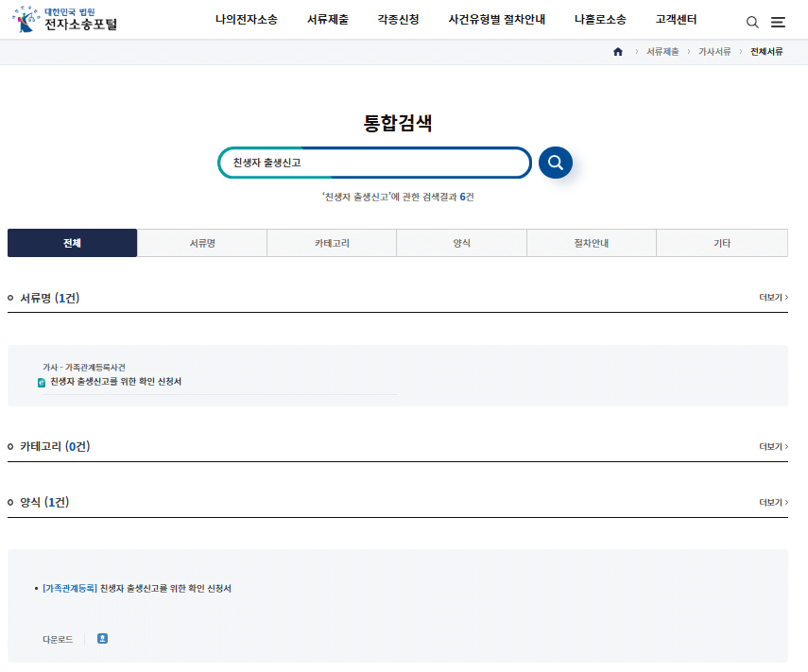Switch to the 서류명 filter tab
The height and width of the screenshot is (672, 808).
[201, 242]
